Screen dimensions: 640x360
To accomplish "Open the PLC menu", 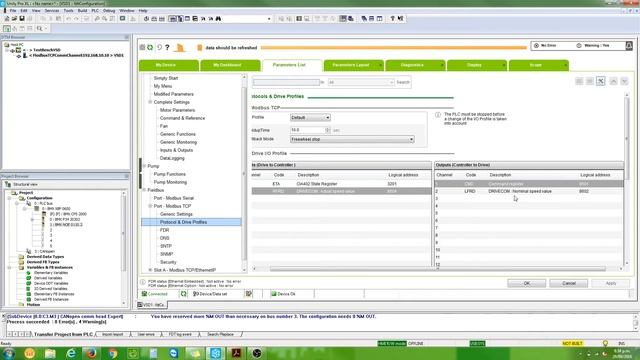I will [x=95, y=11].
